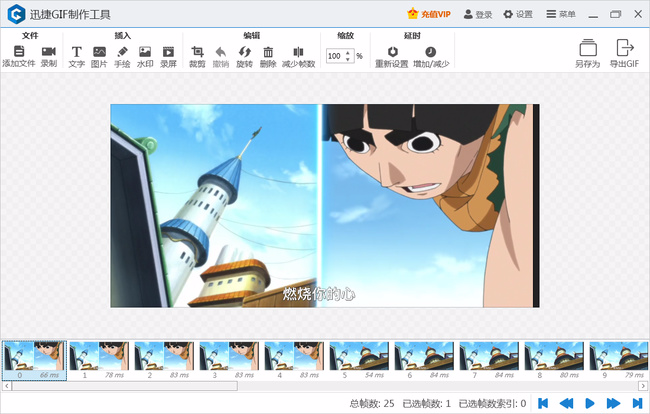Image resolution: width=650 pixels, height=414 pixels.
Task: Play the GIF animation
Action: coord(589,403)
